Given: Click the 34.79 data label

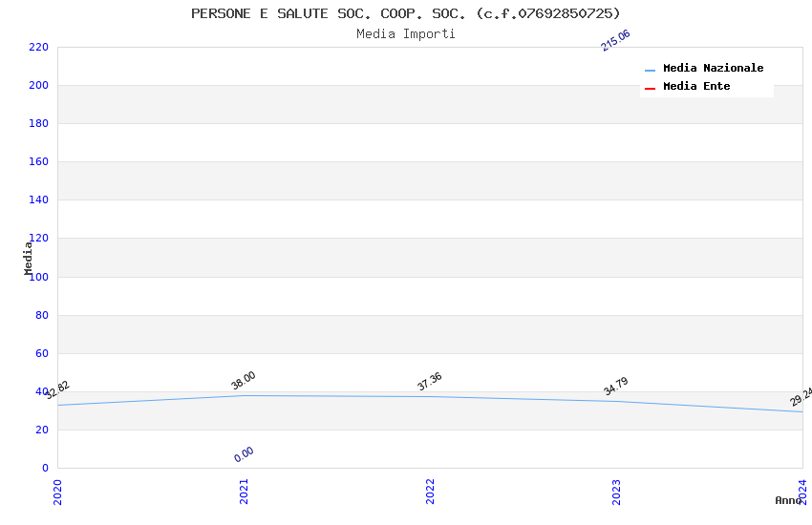Looking at the screenshot, I should tap(616, 386).
